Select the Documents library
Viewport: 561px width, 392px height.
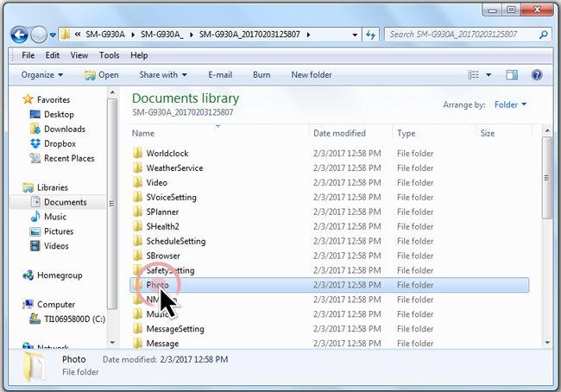click(x=59, y=202)
